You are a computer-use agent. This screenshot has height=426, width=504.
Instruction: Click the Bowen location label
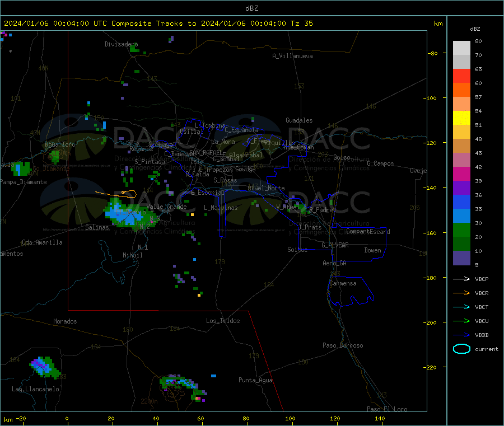372,250
